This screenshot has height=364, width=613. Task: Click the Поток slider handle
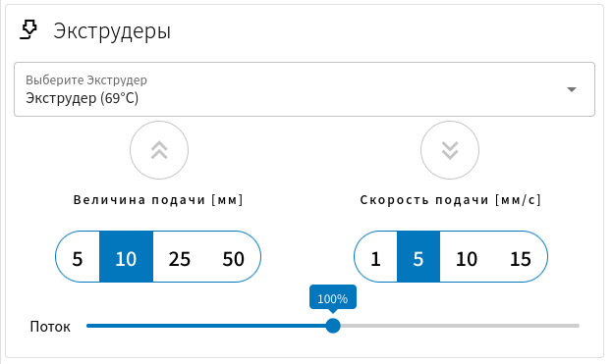click(x=333, y=326)
